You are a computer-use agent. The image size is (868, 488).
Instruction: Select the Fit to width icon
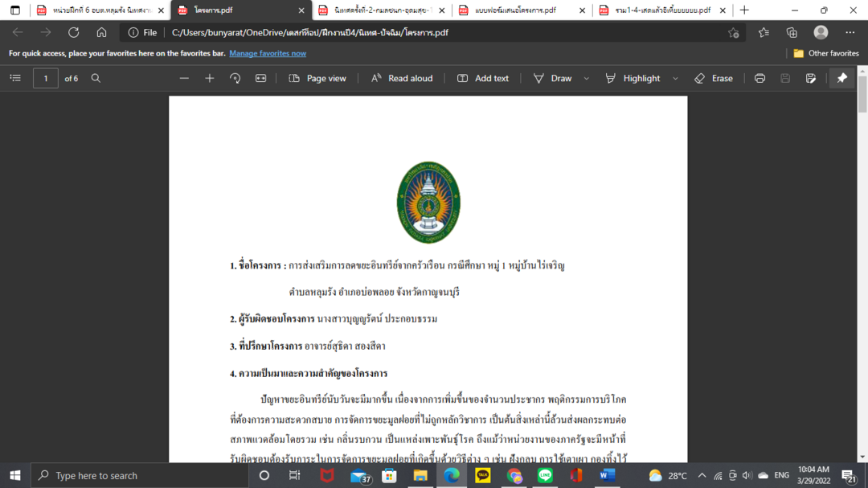tap(260, 78)
